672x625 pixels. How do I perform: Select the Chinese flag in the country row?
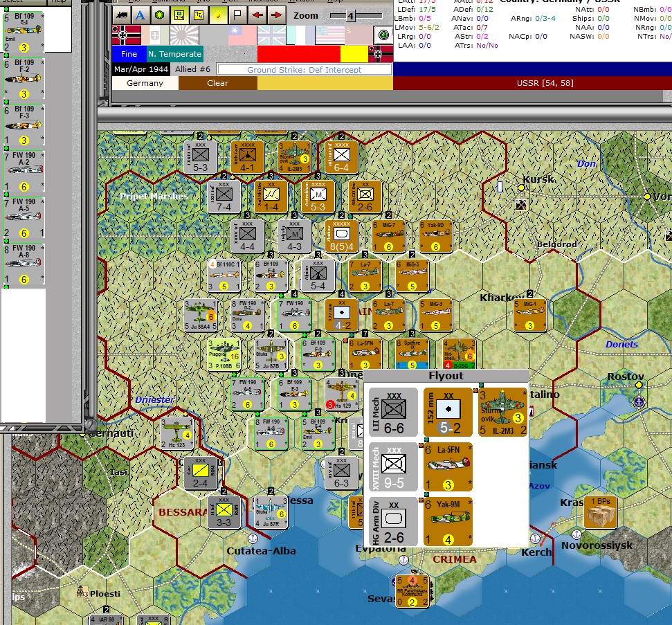242,35
